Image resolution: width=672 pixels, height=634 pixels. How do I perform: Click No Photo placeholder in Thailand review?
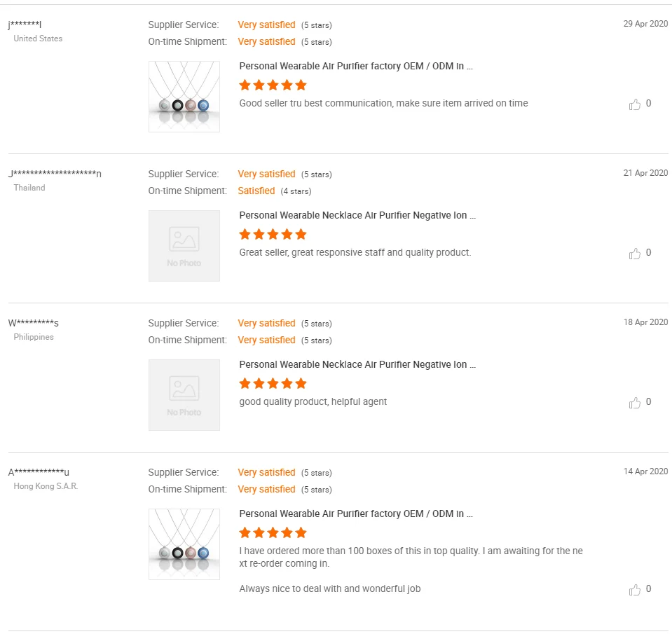coord(184,246)
